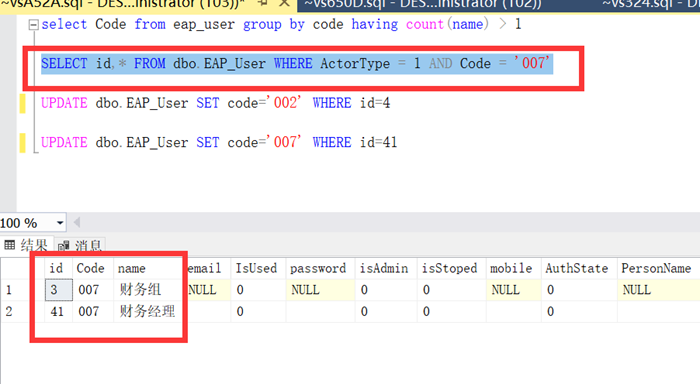Click the NULL PersonName cell in row 1
700x384 pixels.
coord(658,290)
